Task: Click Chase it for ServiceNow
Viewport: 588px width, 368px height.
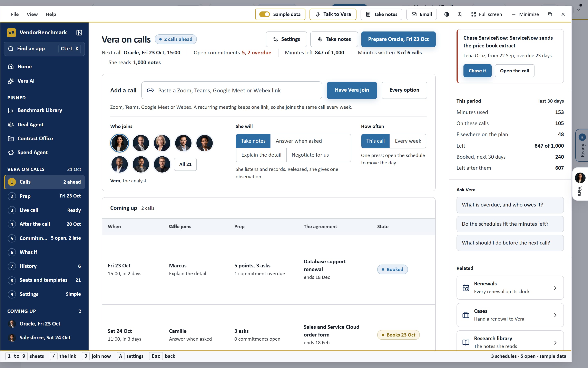Action: (x=477, y=71)
